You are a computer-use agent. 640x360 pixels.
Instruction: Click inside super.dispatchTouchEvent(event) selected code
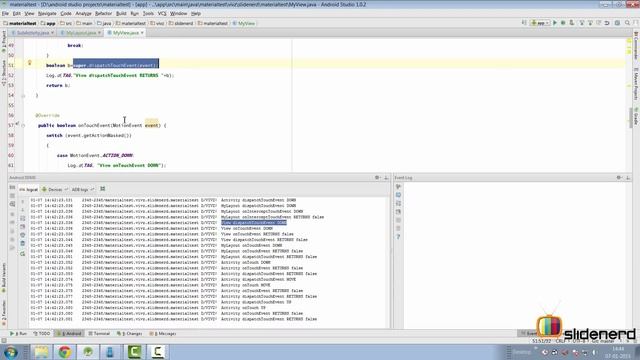[x=116, y=65]
